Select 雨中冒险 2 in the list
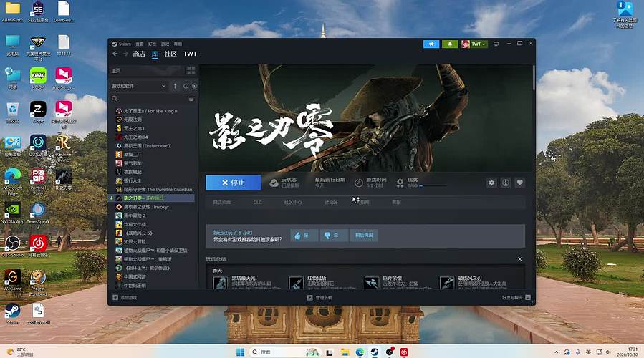Image resolution: width=644 pixels, height=358 pixels. (135, 216)
